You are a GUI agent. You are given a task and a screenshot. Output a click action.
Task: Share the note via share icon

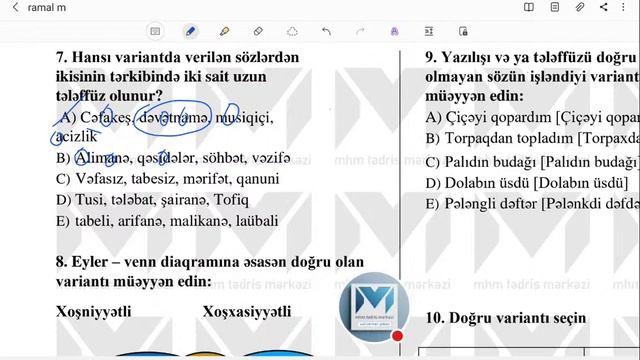point(604,7)
